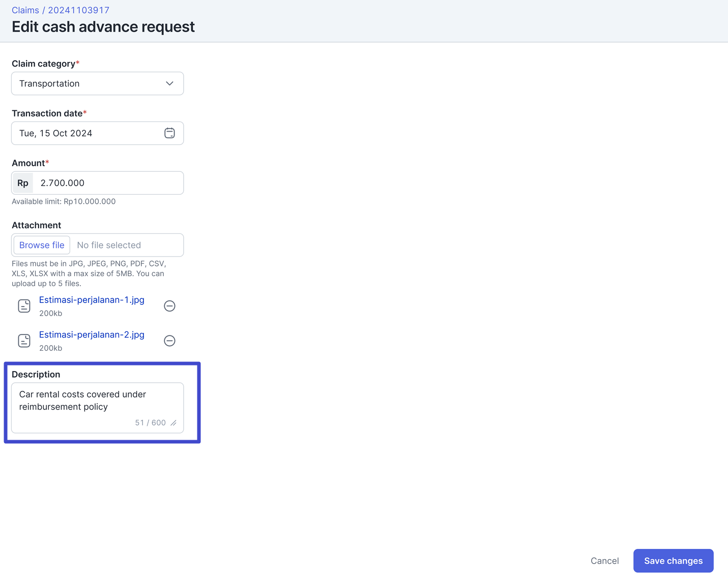Click 'Available limit: Rp10.000.000' text

point(64,201)
